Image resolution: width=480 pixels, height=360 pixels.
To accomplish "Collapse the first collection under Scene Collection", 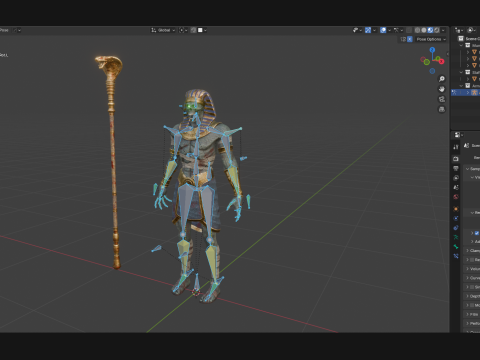I will pyautogui.click(x=461, y=45).
